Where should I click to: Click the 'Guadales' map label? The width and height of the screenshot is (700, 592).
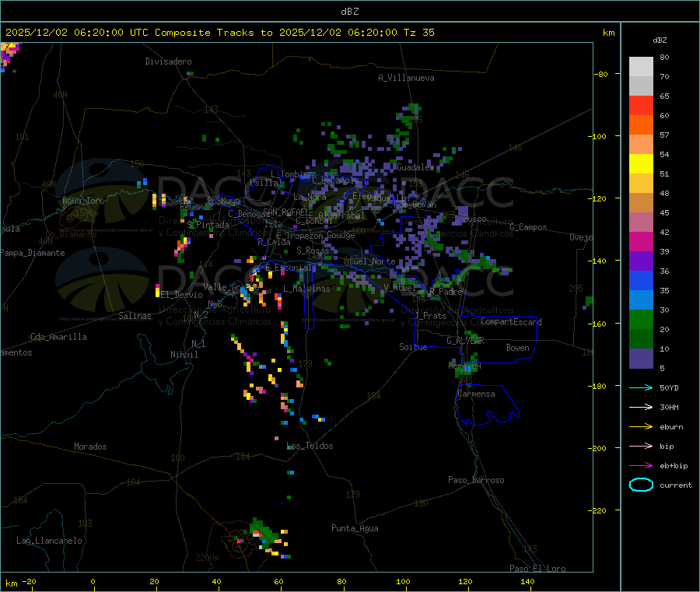point(415,167)
